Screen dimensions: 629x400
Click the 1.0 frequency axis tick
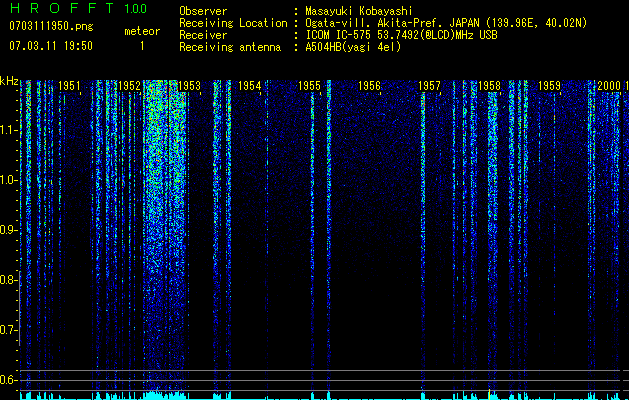pos(8,180)
